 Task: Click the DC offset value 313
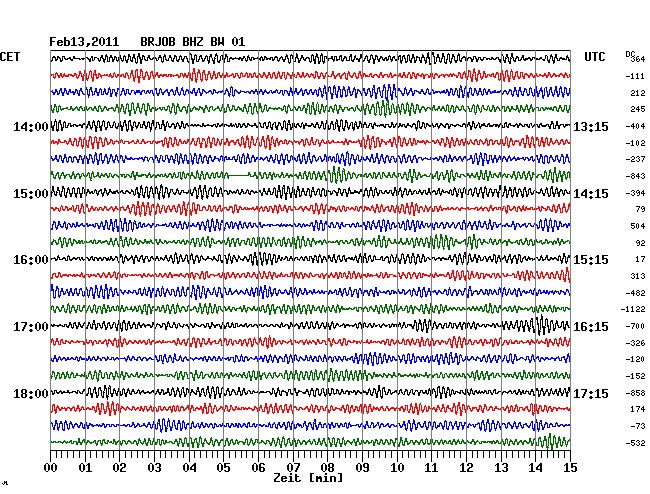638,276
